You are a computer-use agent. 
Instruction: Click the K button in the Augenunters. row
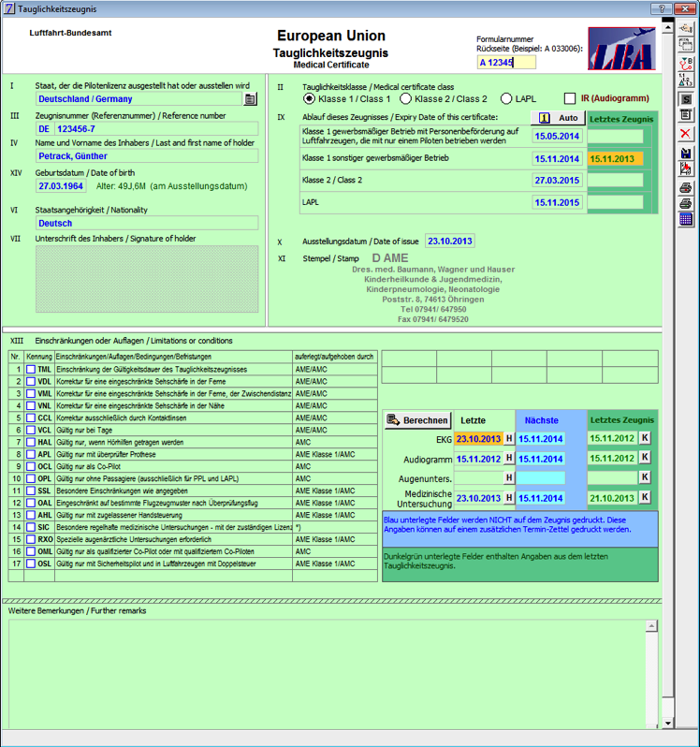[x=645, y=477]
